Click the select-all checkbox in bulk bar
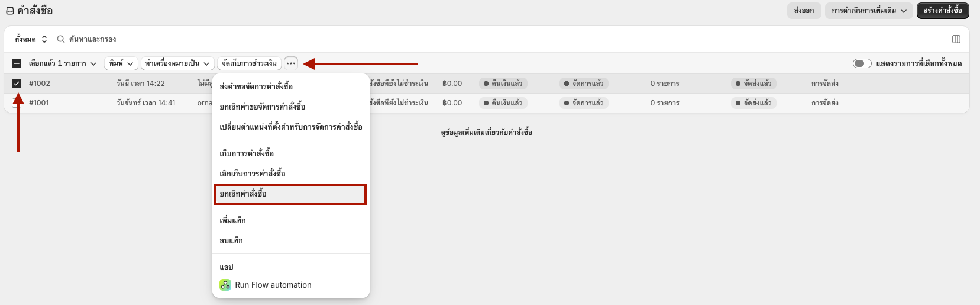Screen dimensions: 980x305 17,63
